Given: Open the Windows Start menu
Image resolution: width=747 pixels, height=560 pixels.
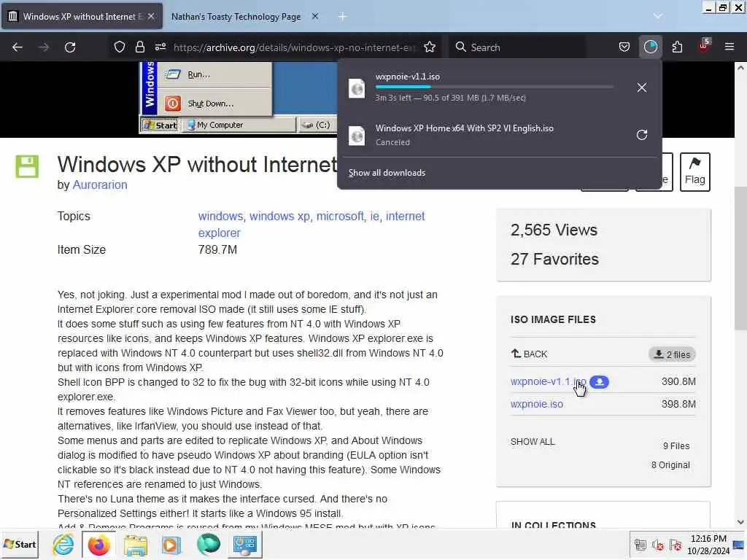Looking at the screenshot, I should (20, 544).
